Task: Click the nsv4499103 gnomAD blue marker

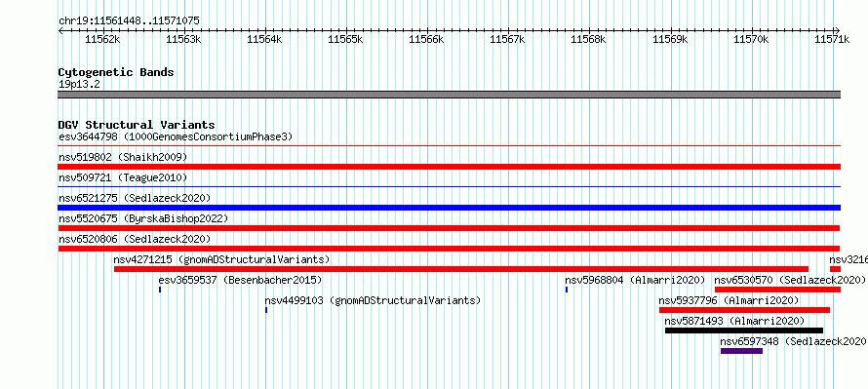Action: coord(266,310)
